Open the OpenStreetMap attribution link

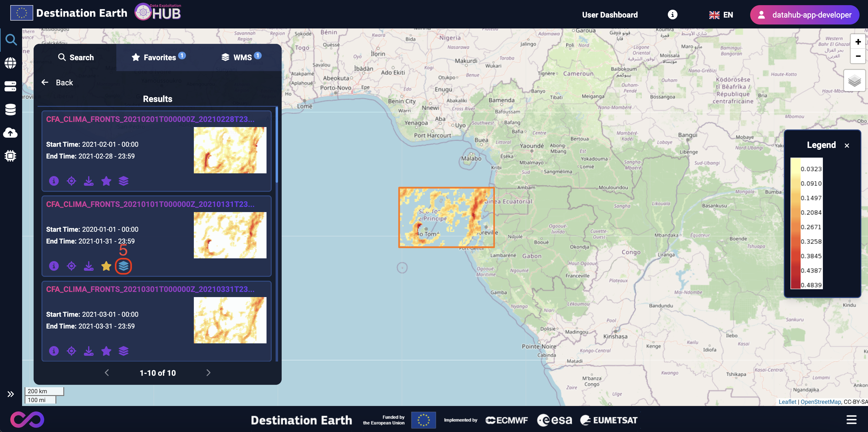point(821,402)
